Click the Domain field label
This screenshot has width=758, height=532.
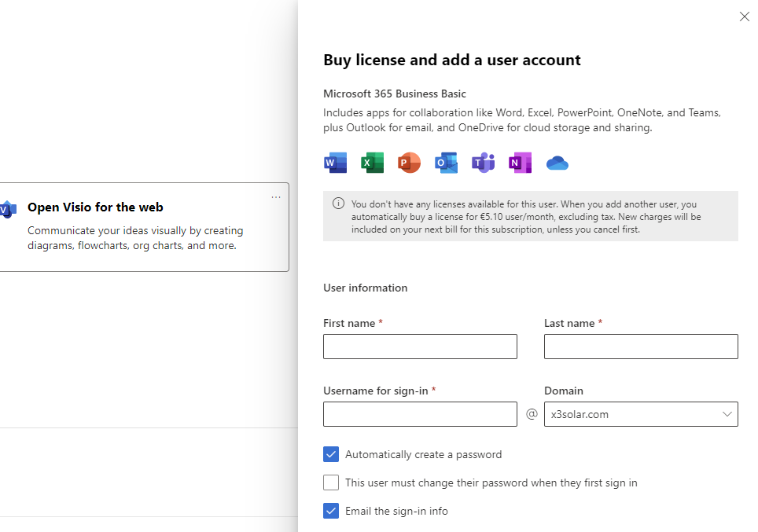564,391
